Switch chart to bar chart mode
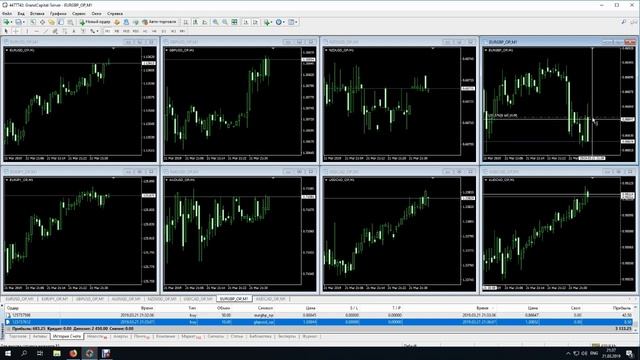This screenshot has width=640, height=360. 186,22
